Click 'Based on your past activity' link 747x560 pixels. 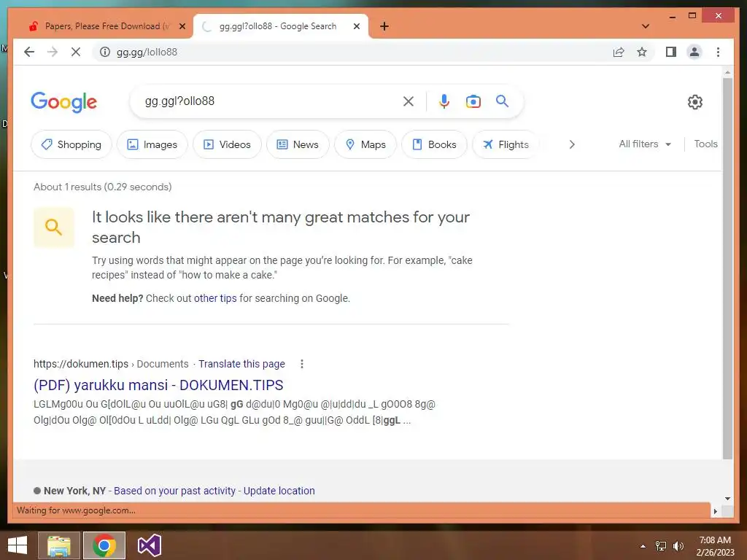click(x=174, y=491)
